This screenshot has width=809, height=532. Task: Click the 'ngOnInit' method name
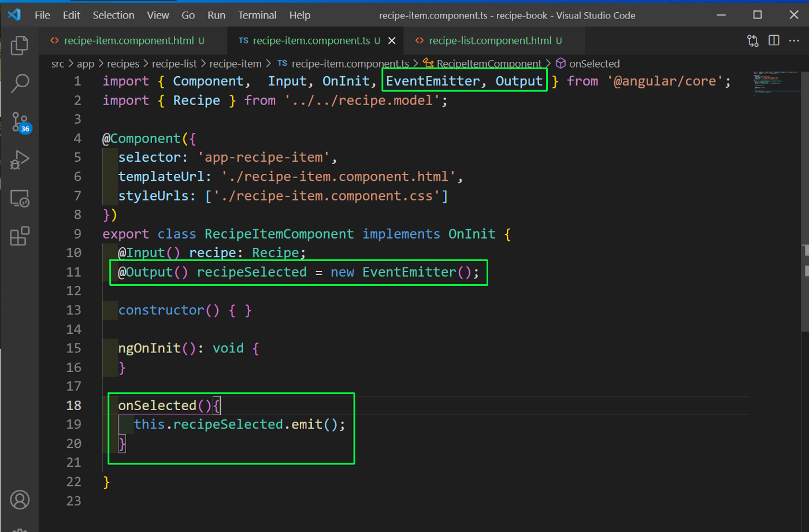click(x=149, y=348)
